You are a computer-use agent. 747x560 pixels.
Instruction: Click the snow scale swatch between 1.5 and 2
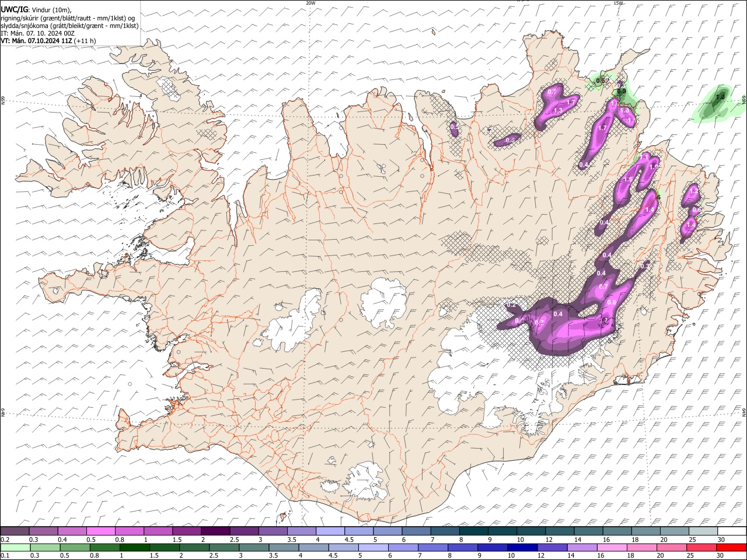point(187,531)
